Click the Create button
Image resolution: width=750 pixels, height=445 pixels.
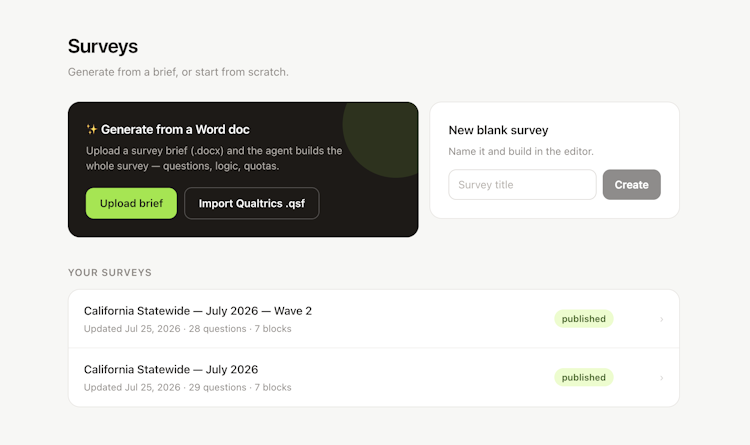631,185
